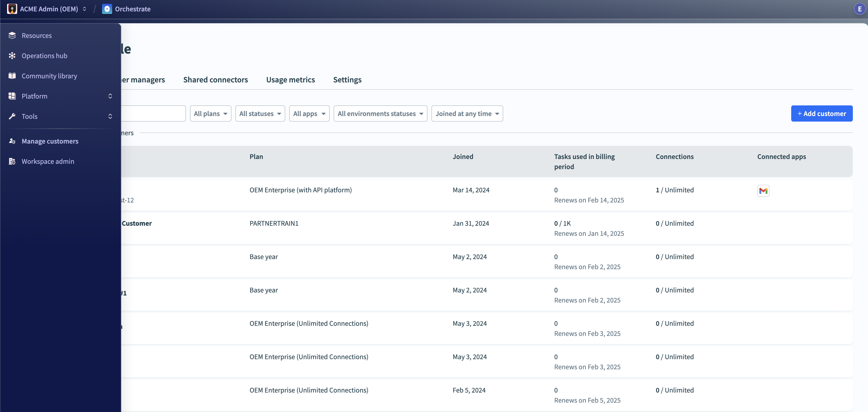The image size is (868, 412).
Task: Click Manage customers icon
Action: coord(12,140)
